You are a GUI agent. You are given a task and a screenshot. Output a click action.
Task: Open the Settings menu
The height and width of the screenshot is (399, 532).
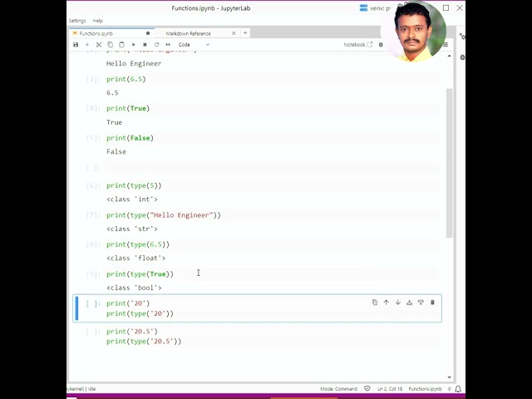pyautogui.click(x=77, y=21)
